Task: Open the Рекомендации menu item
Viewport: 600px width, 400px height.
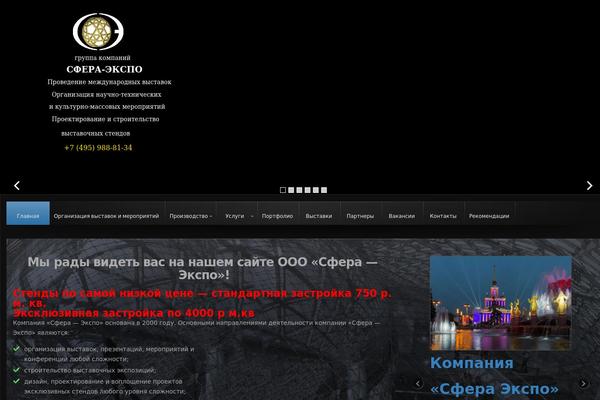Action: [489, 216]
